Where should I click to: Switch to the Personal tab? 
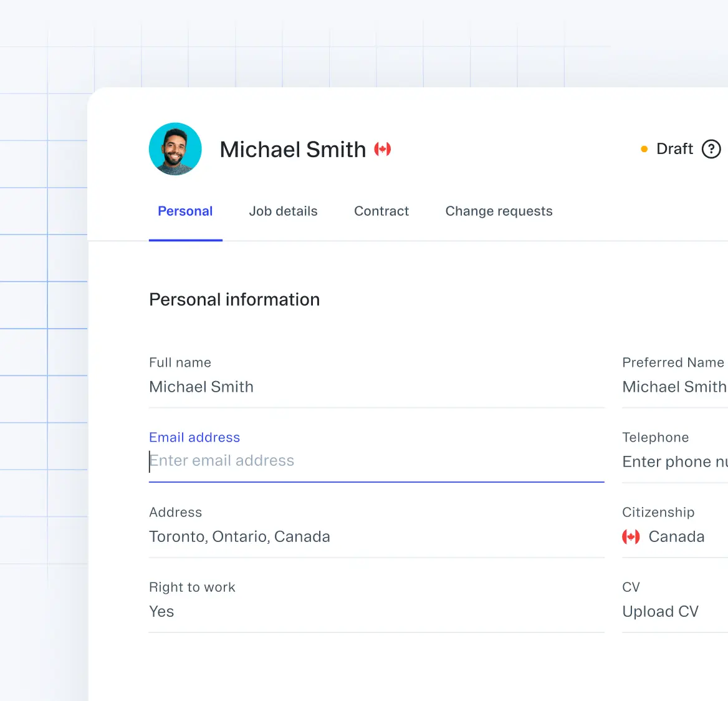185,211
